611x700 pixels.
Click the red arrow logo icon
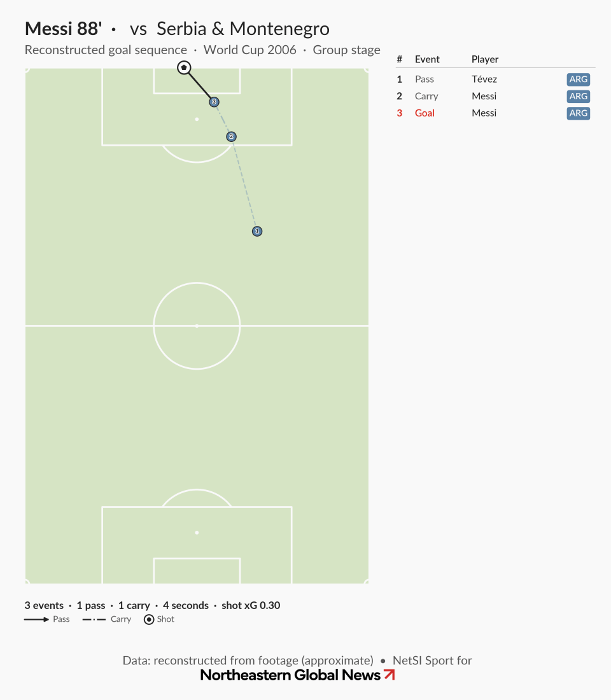click(390, 675)
